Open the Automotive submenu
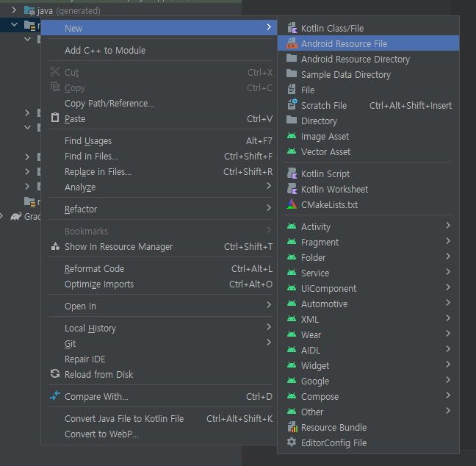Image resolution: width=476 pixels, height=466 pixels. pyautogui.click(x=368, y=304)
